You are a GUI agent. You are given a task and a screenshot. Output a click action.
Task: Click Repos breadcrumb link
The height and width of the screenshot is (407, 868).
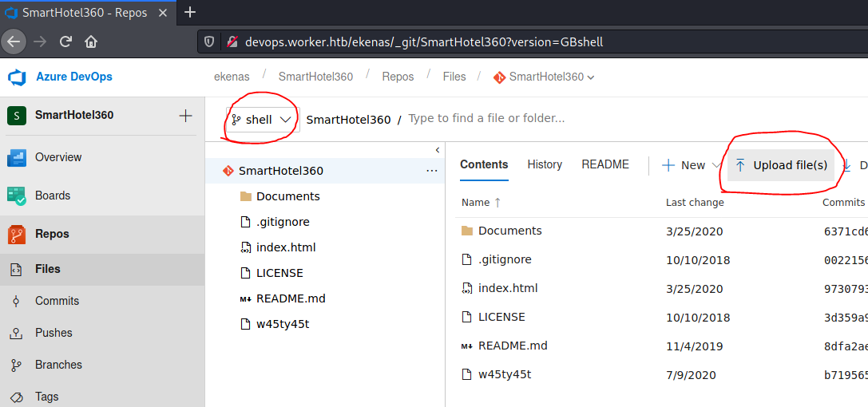point(398,77)
